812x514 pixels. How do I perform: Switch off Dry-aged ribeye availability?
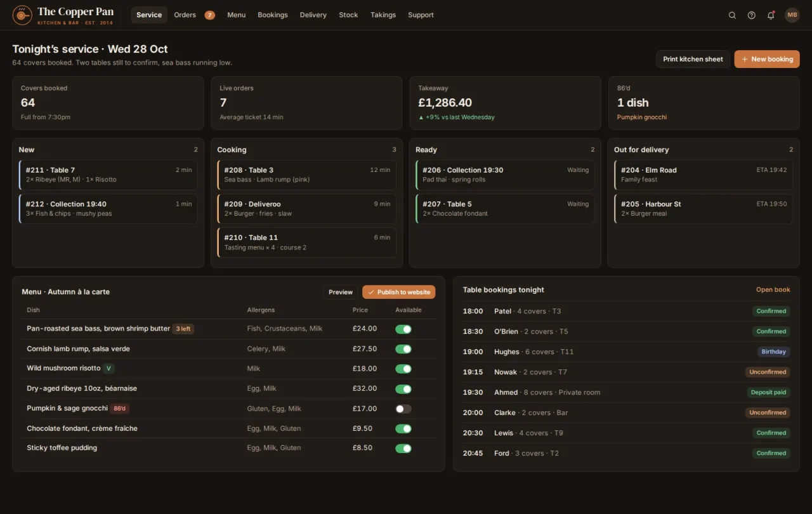tap(403, 389)
